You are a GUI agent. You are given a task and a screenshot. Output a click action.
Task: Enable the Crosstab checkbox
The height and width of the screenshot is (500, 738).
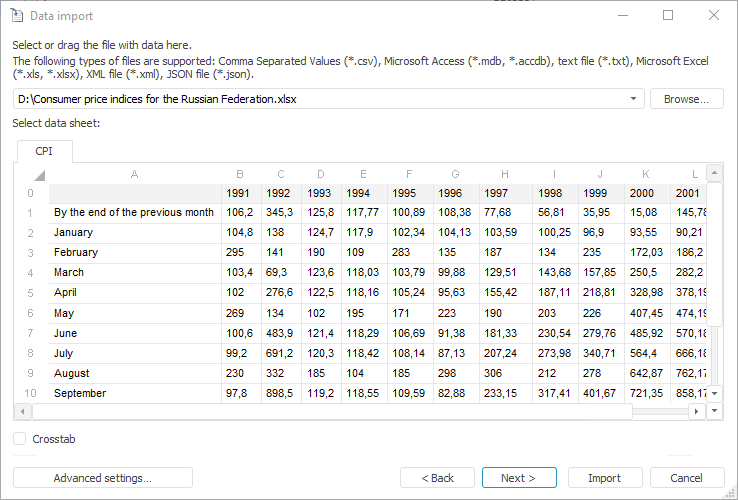[20, 439]
